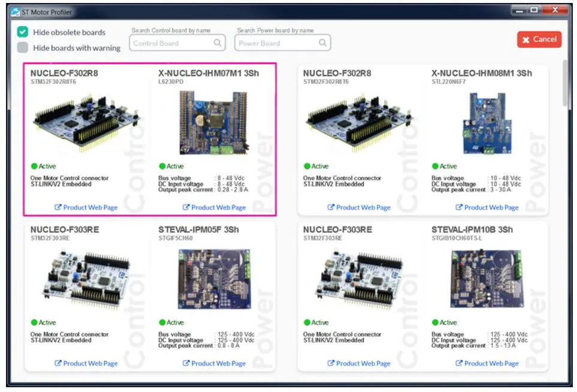Screen dimensions: 577x392
Task: Select STEVAL-IPM05F 3Sh board image
Action: (x=214, y=279)
